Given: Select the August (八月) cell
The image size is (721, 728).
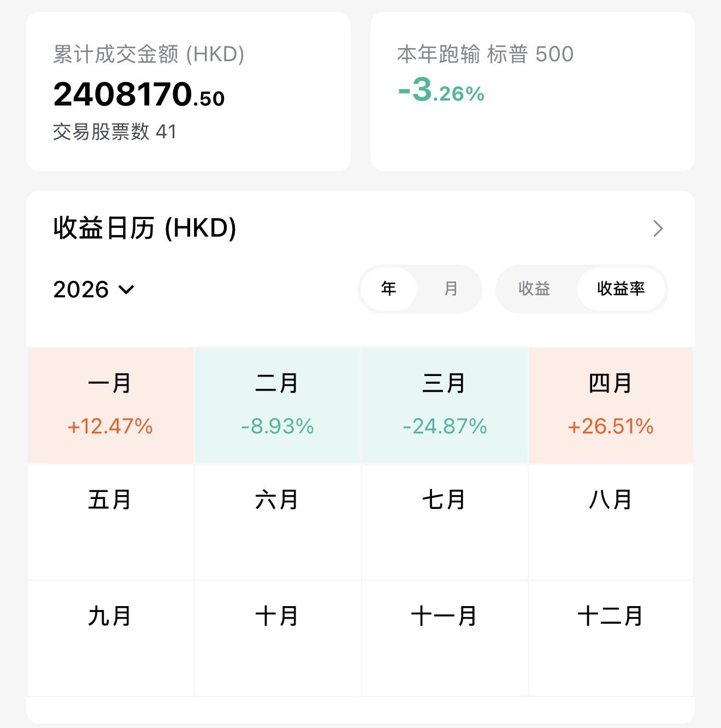Looking at the screenshot, I should 611,521.
